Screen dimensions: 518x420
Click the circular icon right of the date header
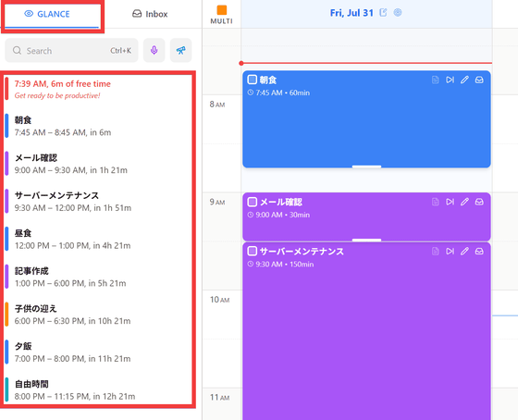398,13
